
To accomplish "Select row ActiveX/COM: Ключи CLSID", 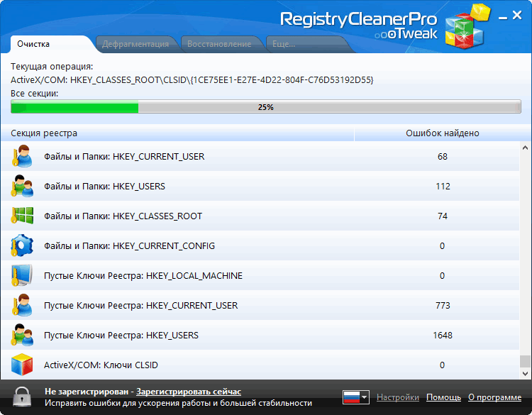I will pyautogui.click(x=260, y=365).
